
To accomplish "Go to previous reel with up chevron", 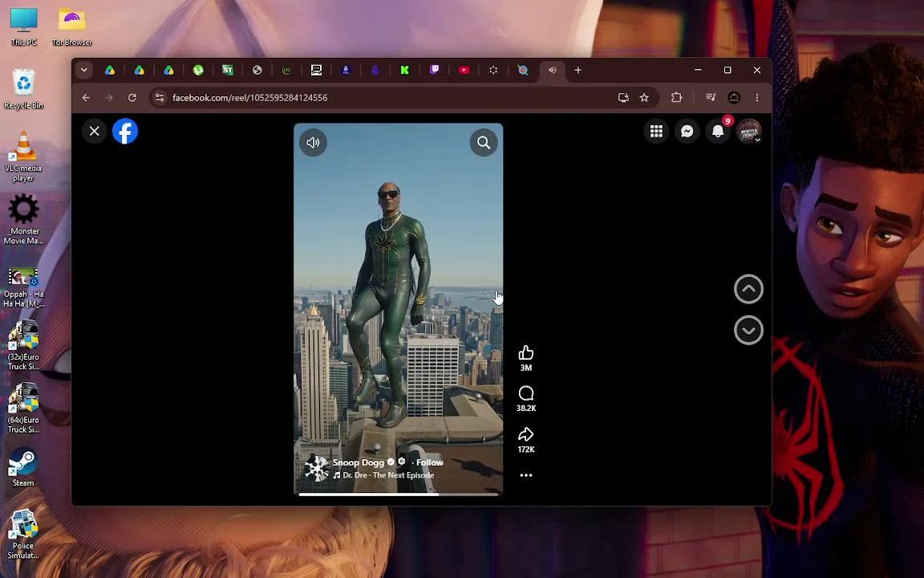I will click(x=748, y=289).
